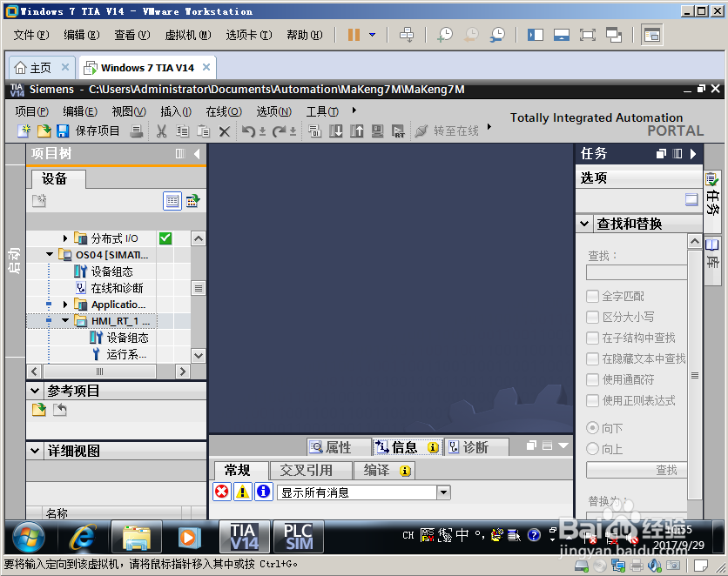Image resolution: width=728 pixels, height=576 pixels.
Task: Switch to the 属性 tab
Action: coord(339,447)
